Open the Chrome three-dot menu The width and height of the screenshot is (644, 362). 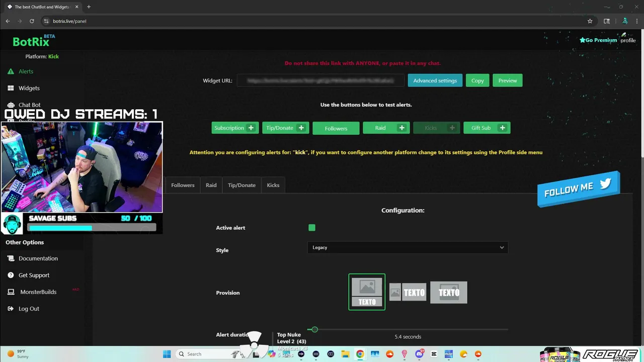(636, 21)
